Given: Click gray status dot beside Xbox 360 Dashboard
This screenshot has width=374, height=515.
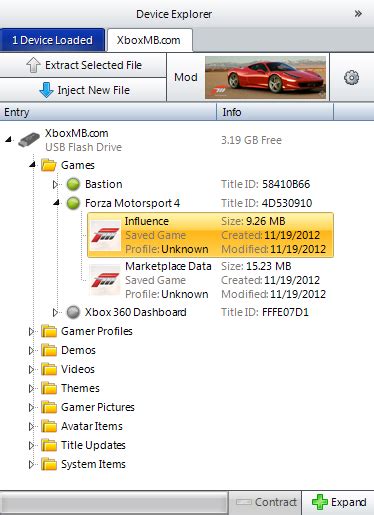Looking at the screenshot, I should pyautogui.click(x=73, y=312).
